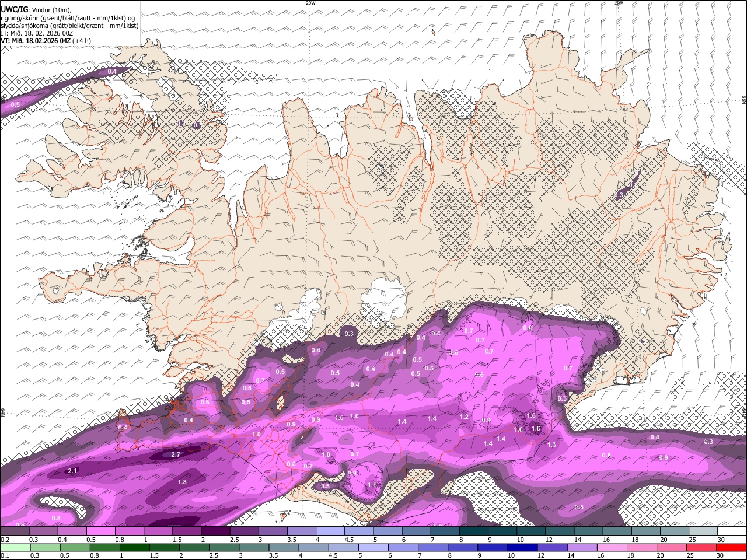The height and width of the screenshot is (560, 747).
Task: Click the darkest green 1–1.5 swatch on rain scale
Action: tap(135, 548)
